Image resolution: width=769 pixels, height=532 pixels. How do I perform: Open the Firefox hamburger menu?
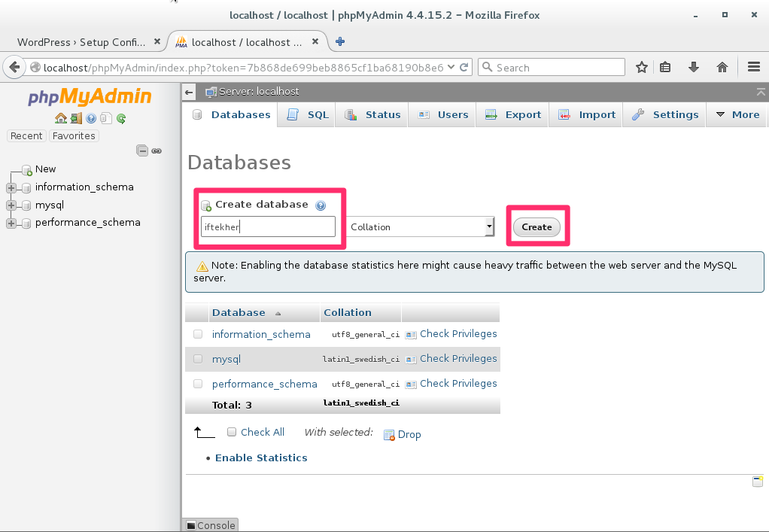754,67
